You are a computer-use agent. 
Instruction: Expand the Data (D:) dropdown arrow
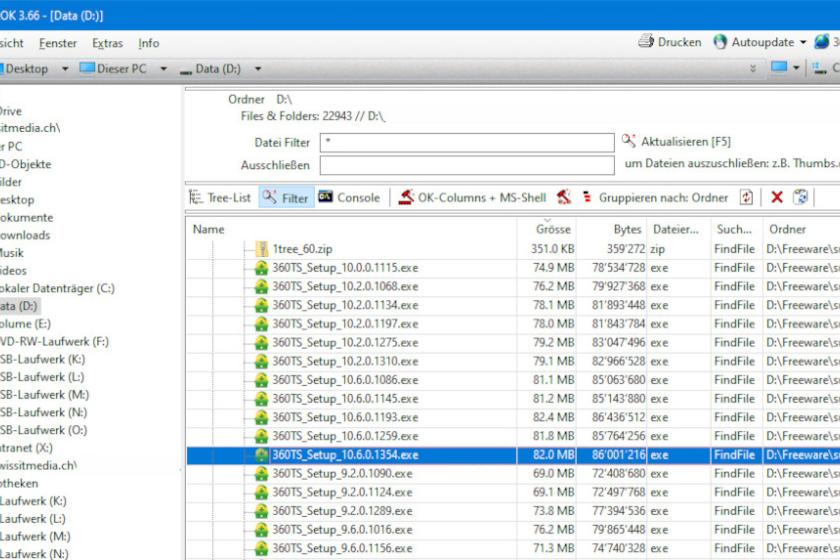(258, 69)
